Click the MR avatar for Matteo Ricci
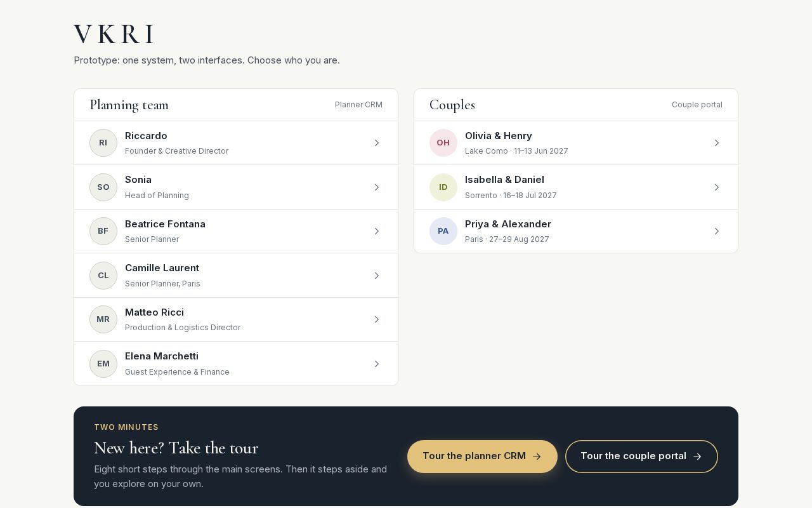 click(103, 319)
